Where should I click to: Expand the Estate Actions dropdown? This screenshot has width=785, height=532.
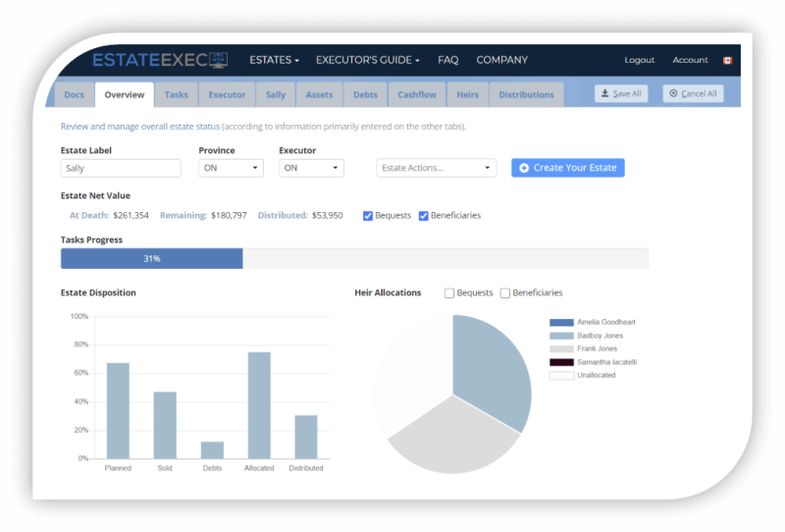(x=436, y=168)
